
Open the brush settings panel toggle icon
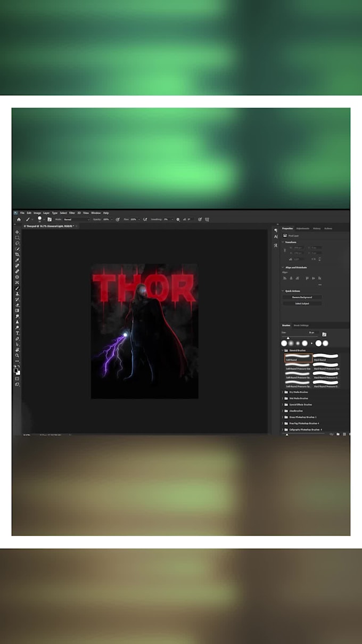50,219
